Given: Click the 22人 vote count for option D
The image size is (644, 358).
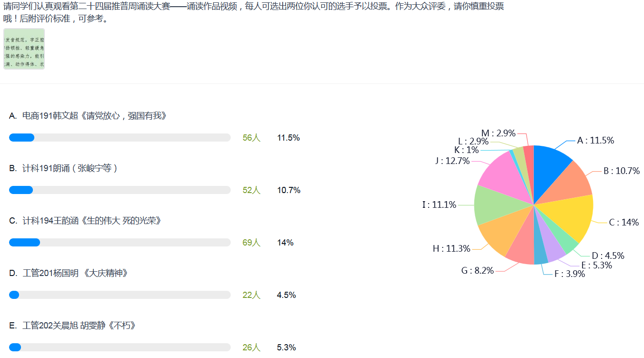Looking at the screenshot, I should (x=251, y=295).
